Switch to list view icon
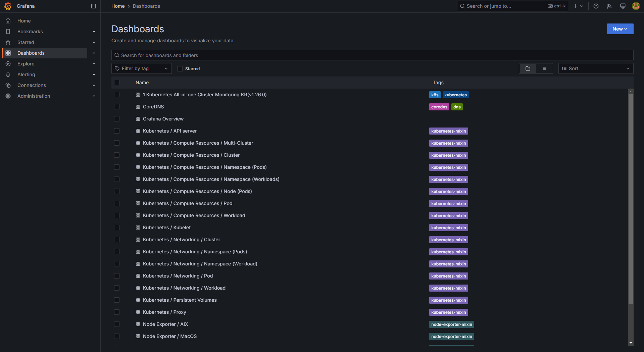644x352 pixels. (x=544, y=68)
